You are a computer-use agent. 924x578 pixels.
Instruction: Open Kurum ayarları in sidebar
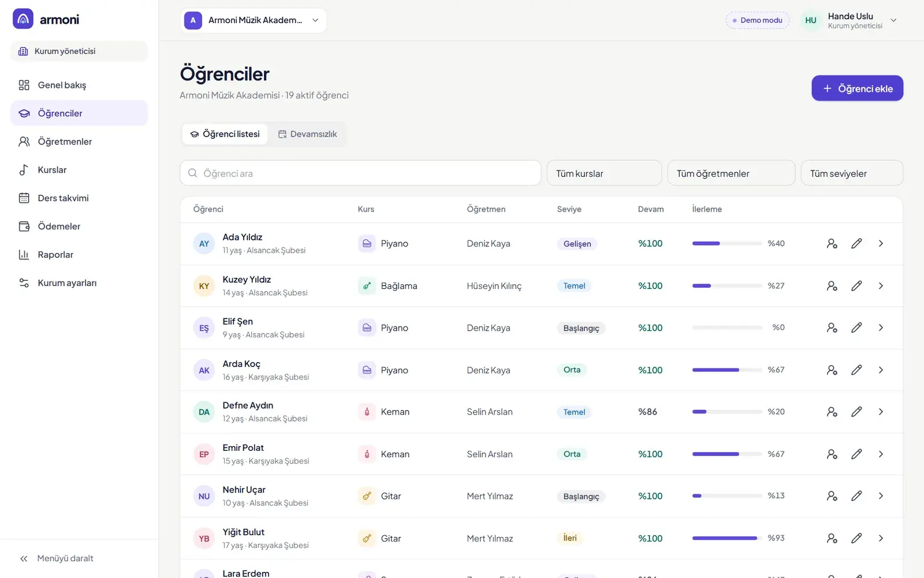point(79,283)
